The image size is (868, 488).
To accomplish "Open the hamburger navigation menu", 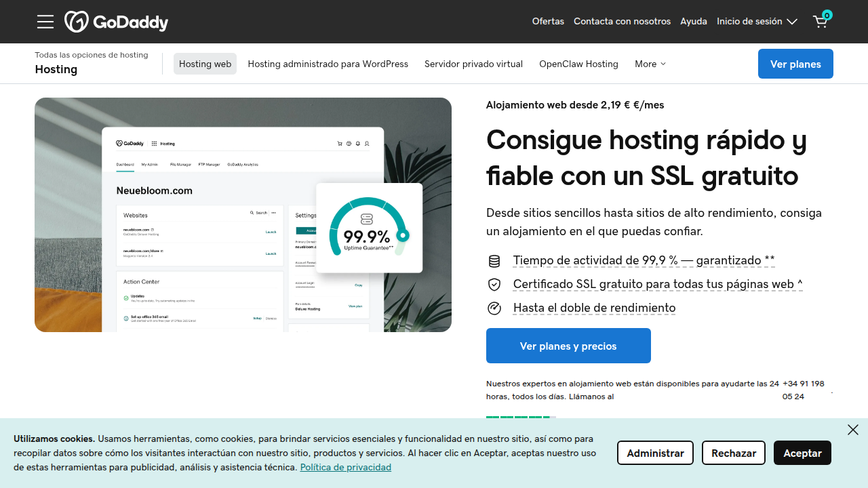I will click(45, 22).
